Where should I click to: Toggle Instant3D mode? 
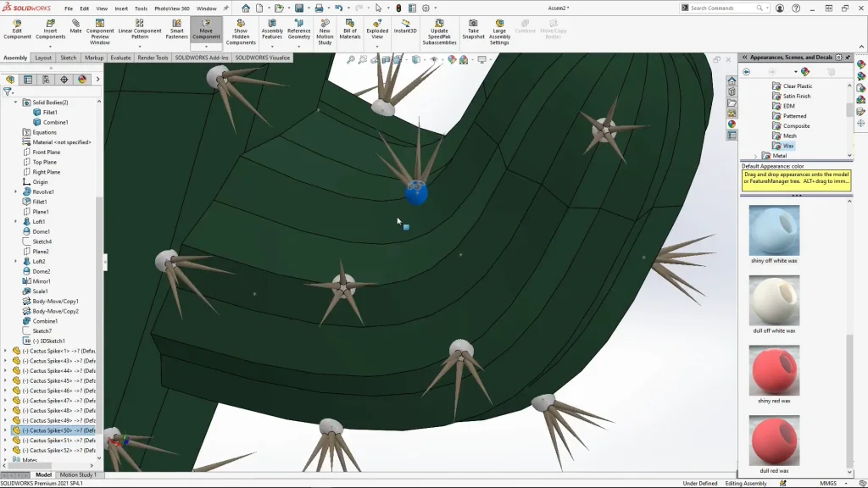[405, 25]
